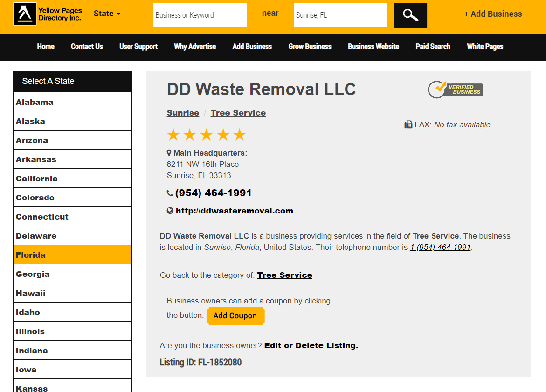Open White Pages menu item

tap(485, 47)
